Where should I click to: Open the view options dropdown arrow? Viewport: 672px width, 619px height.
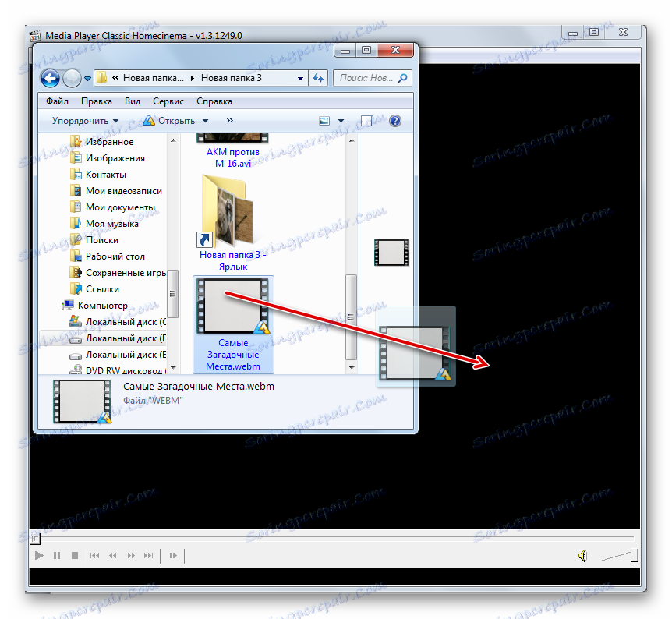[341, 121]
